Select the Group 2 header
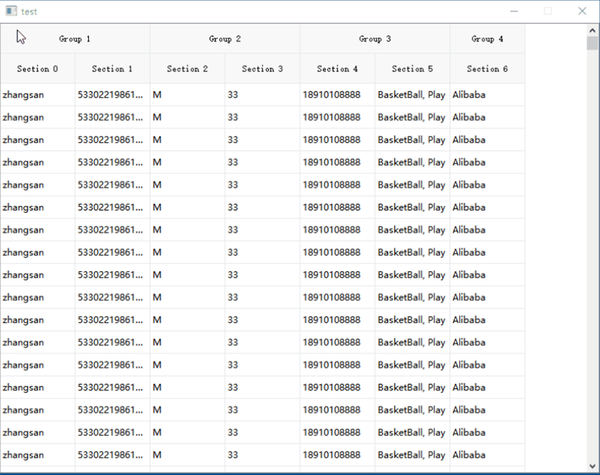 point(225,39)
